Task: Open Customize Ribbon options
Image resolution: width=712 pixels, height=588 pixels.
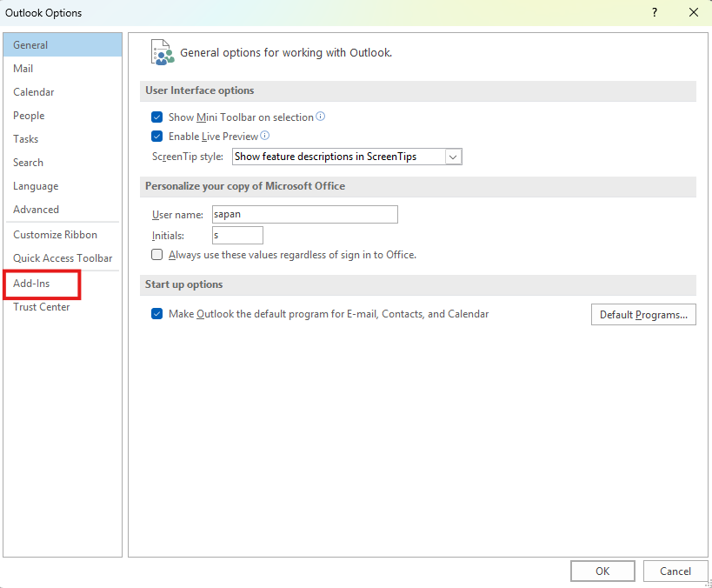Action: pyautogui.click(x=55, y=235)
